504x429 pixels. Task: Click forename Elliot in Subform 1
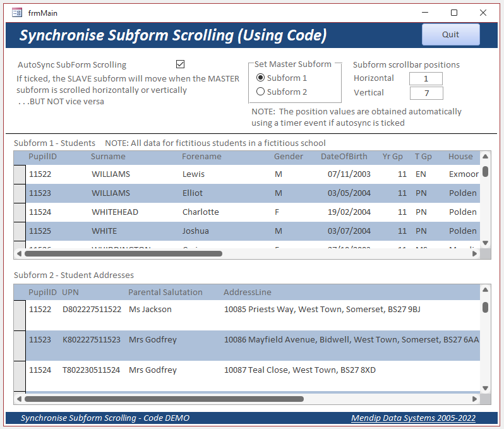coord(193,193)
